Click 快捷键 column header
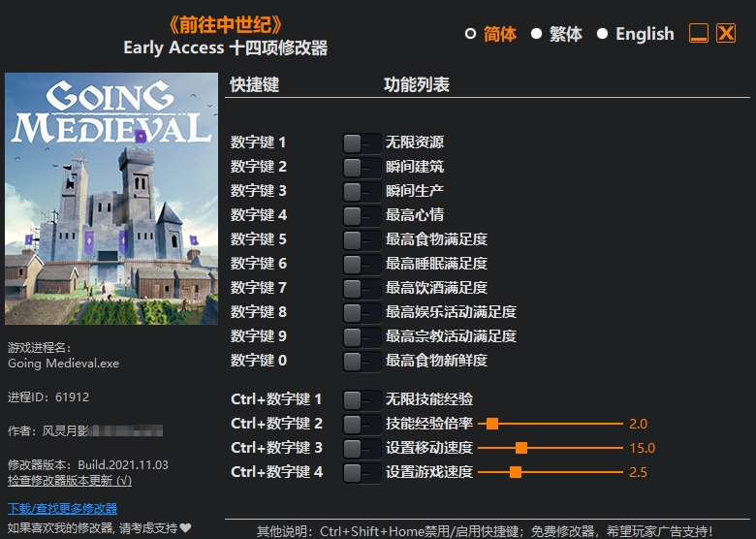 click(255, 85)
